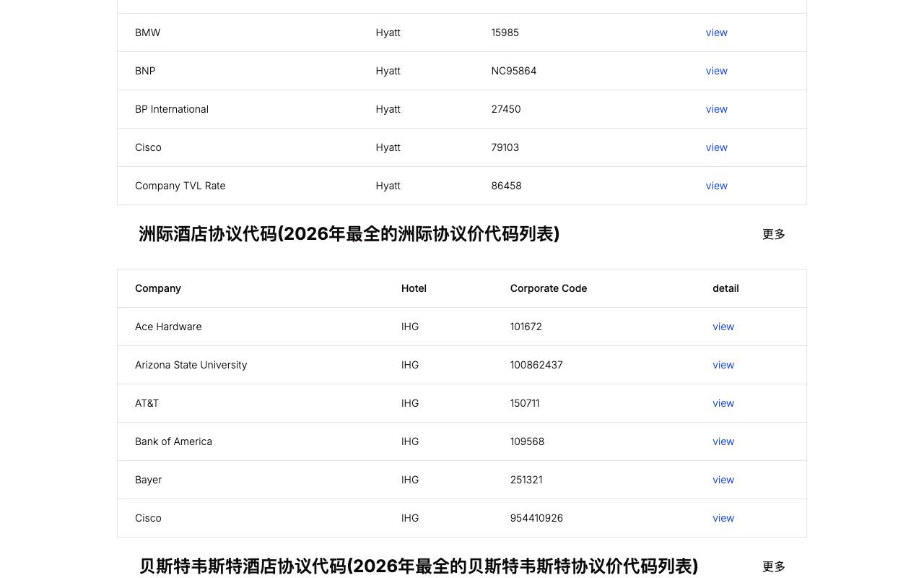Screen dimensions: 924x578
Task: Open view link for Arizona State University
Action: point(723,365)
